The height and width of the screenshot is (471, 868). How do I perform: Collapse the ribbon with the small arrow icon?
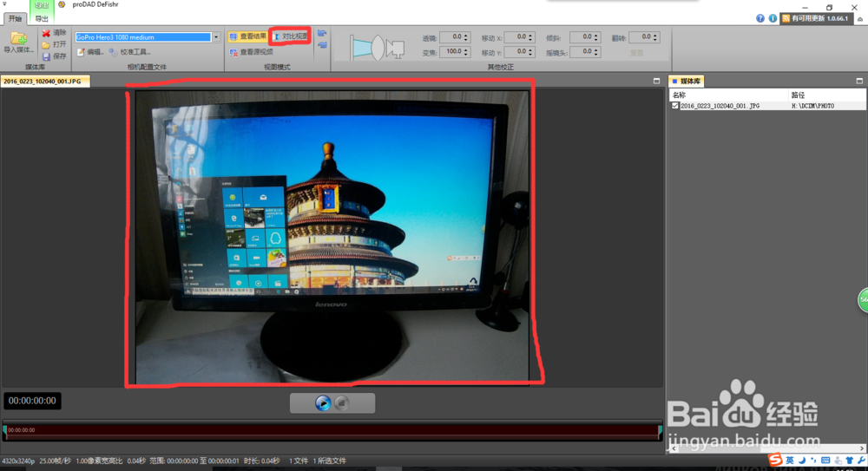pyautogui.click(x=859, y=19)
